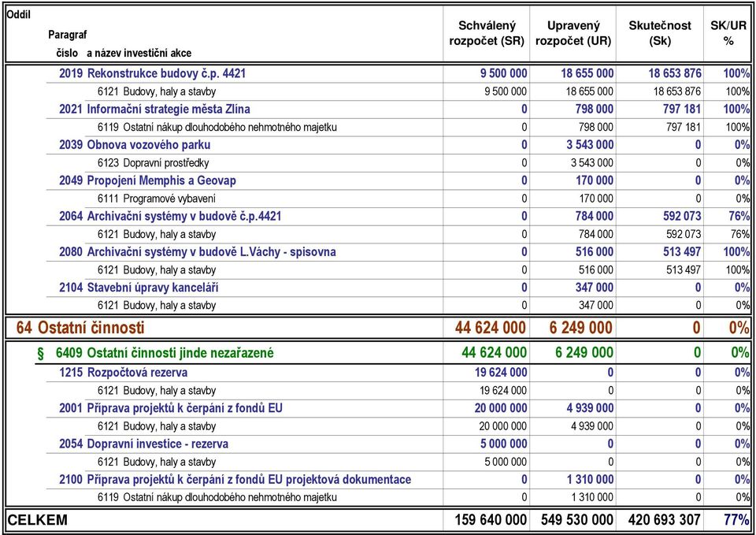Click total value '420 693 307'
The height and width of the screenshot is (535, 756).
(x=664, y=520)
